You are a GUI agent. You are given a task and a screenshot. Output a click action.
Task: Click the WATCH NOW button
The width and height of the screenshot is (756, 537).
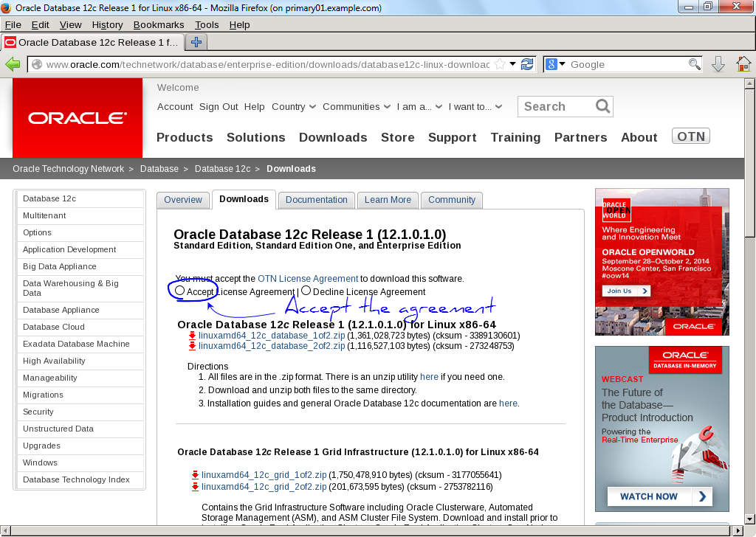pos(659,496)
